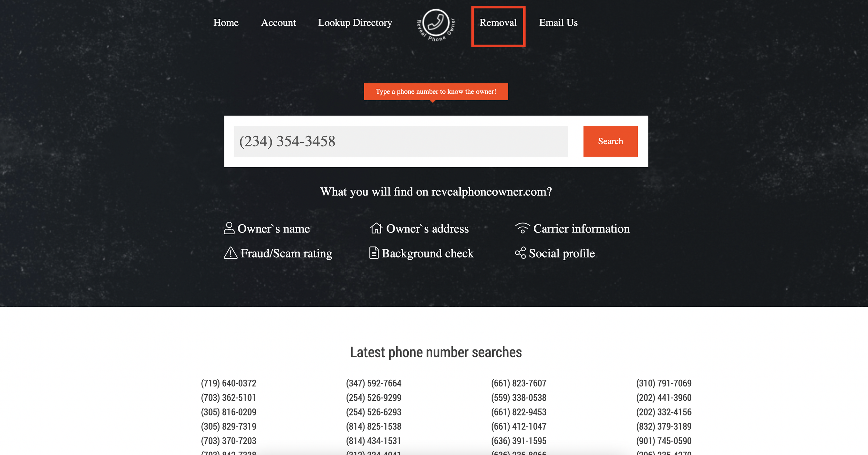The width and height of the screenshot is (868, 455).
Task: Open the Email Us page
Action: point(558,23)
